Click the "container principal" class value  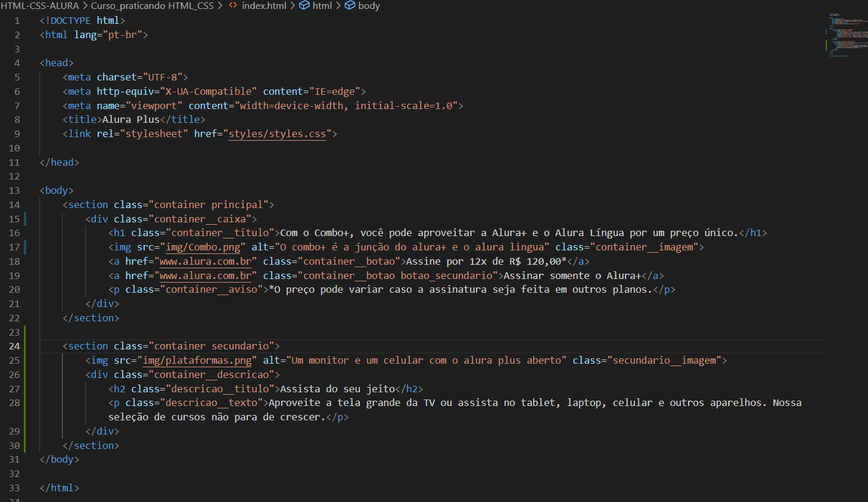click(209, 205)
